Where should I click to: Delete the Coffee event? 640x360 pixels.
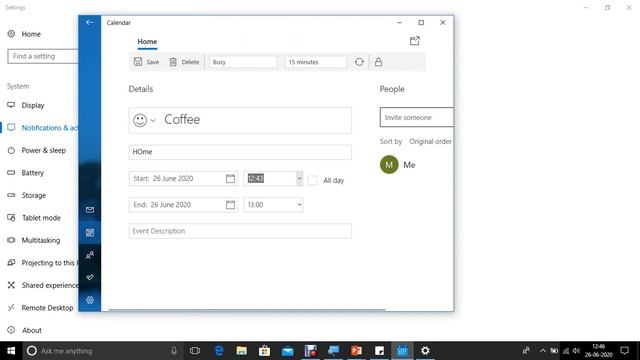point(184,62)
